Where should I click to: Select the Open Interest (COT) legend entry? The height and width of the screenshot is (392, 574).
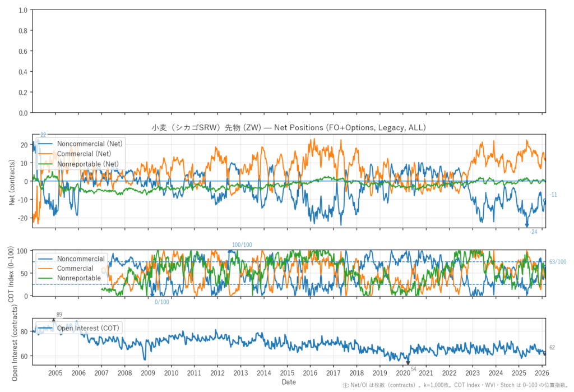pos(88,328)
